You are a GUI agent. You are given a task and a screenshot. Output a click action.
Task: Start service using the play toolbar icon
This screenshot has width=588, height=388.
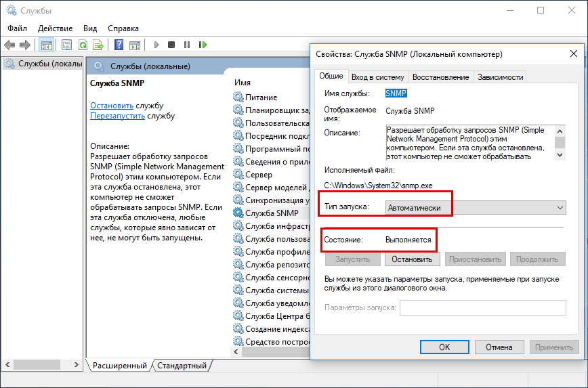coord(156,45)
